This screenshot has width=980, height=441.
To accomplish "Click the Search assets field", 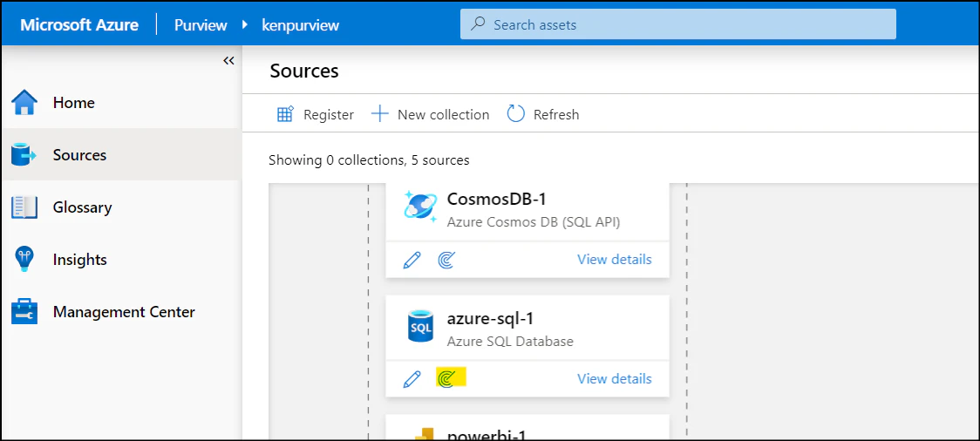I will click(678, 25).
